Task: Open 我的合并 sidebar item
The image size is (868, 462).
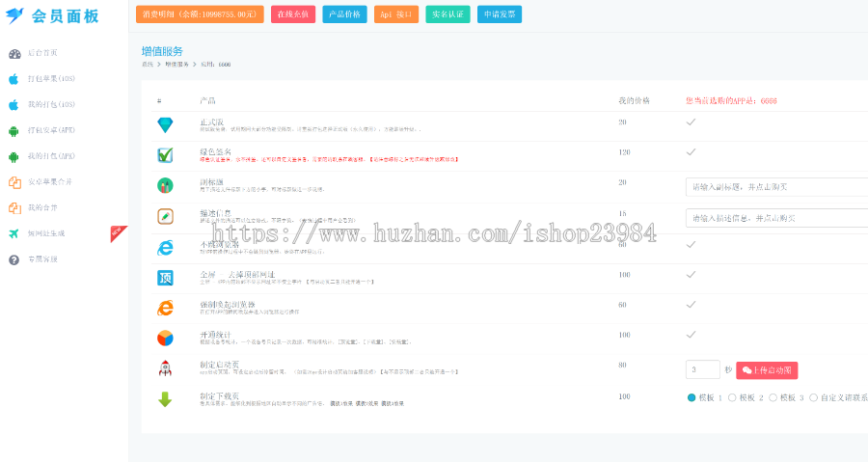Action: coord(42,207)
